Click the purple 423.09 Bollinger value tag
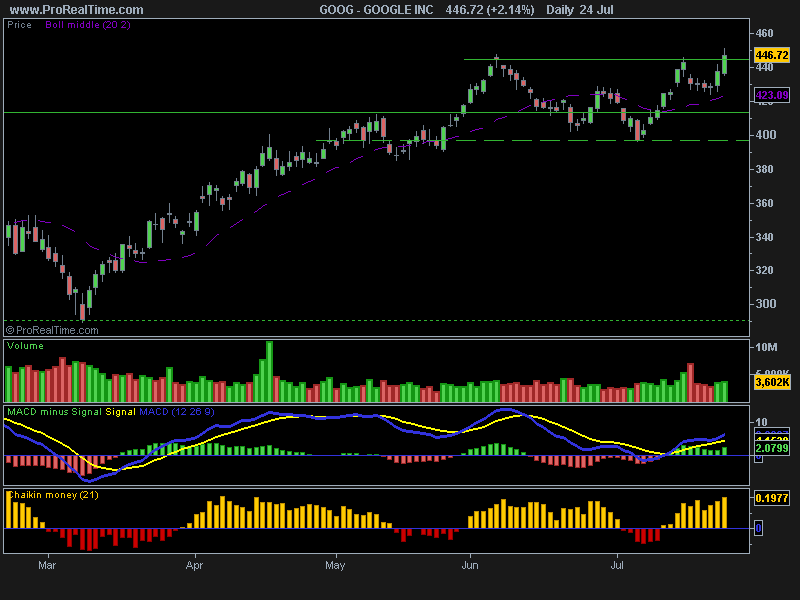The image size is (800, 600). (771, 95)
